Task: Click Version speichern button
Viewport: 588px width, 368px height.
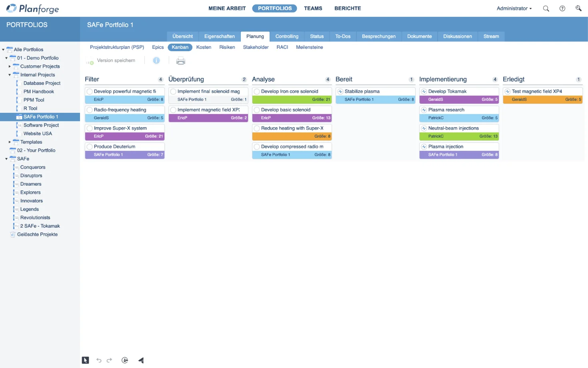Action: [116, 60]
